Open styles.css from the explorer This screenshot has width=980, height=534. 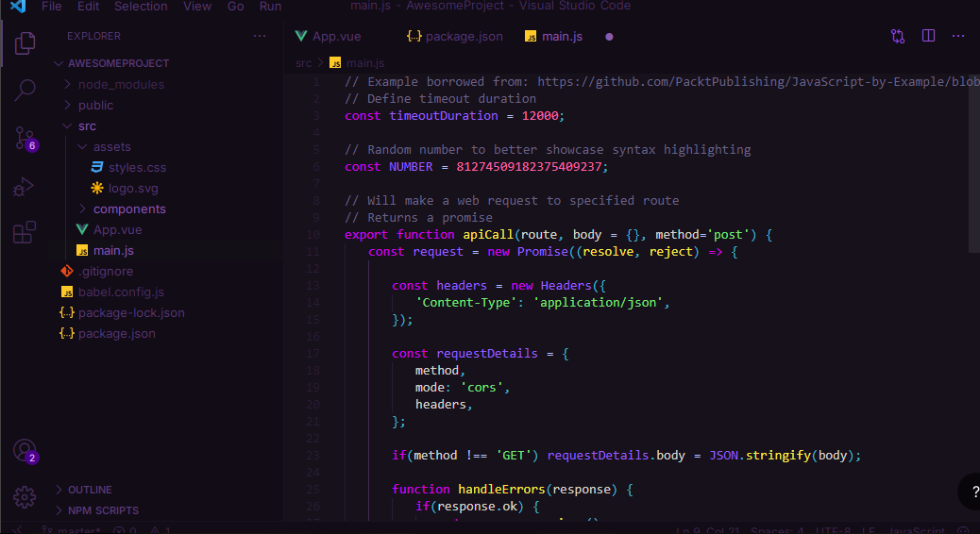pyautogui.click(x=137, y=167)
